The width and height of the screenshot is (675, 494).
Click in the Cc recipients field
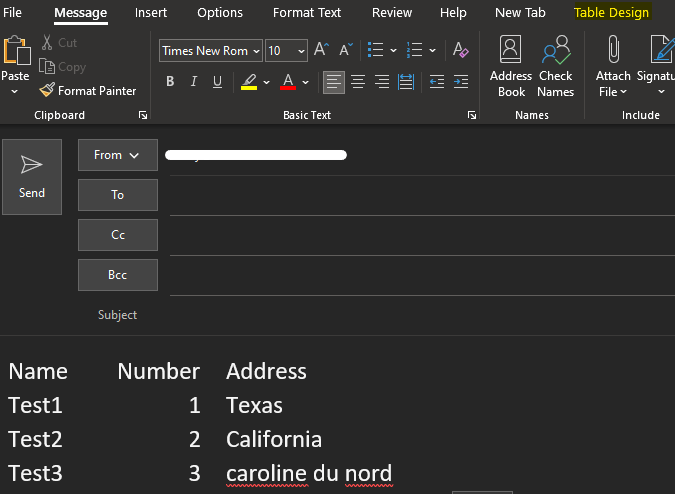point(422,236)
